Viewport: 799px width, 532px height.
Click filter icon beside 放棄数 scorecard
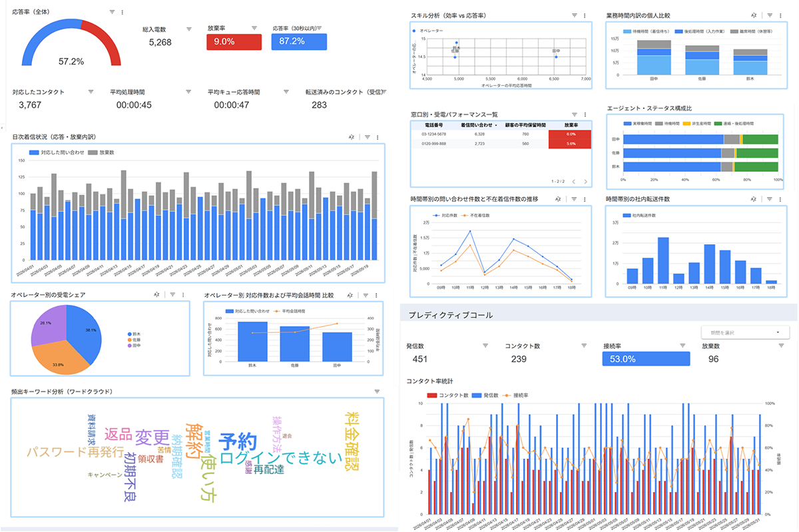tap(780, 346)
